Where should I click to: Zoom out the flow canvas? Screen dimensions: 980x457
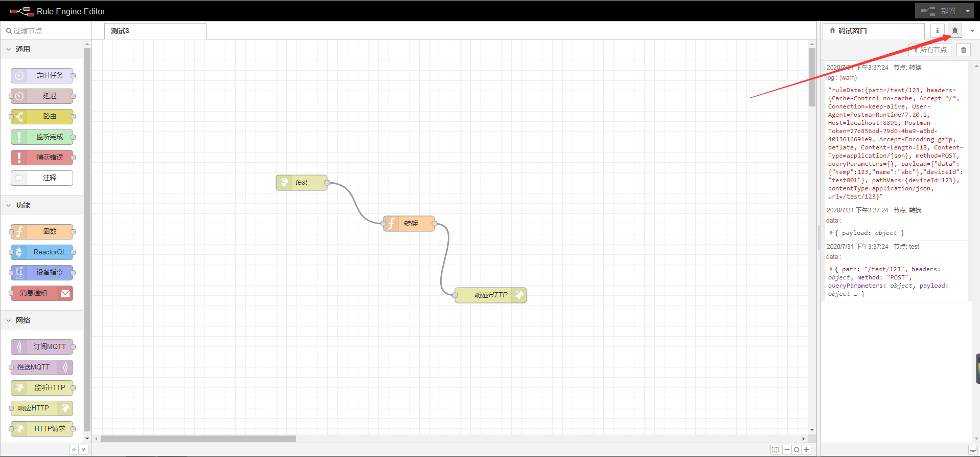[787, 450]
